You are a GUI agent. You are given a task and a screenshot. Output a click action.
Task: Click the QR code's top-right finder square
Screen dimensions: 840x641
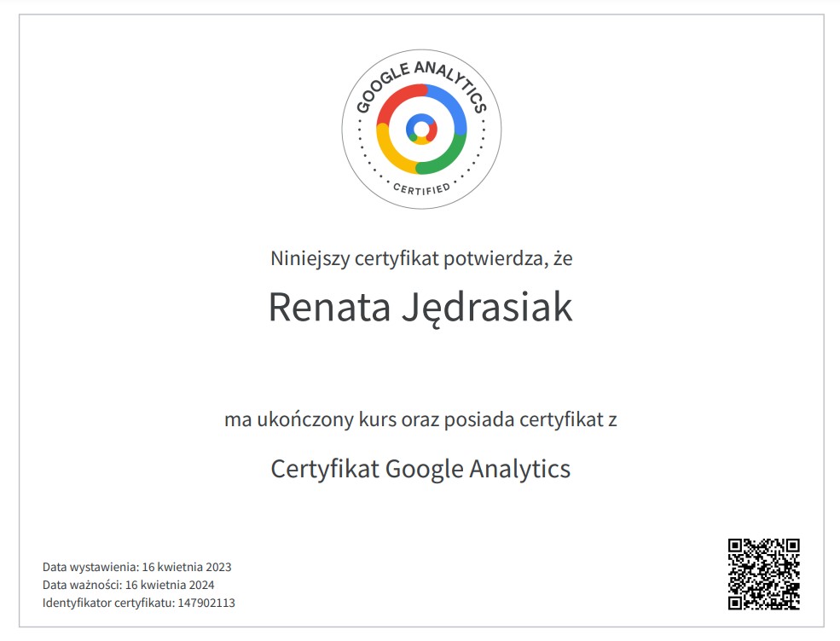[x=789, y=549]
